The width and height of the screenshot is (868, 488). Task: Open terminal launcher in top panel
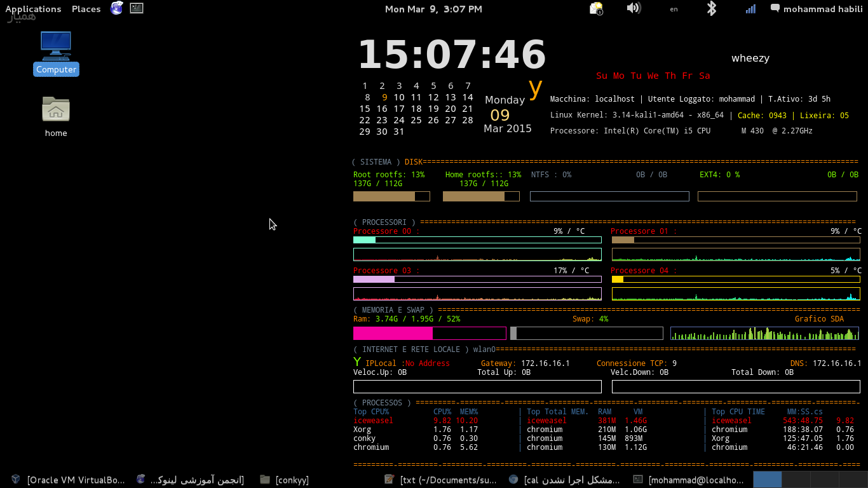point(137,8)
